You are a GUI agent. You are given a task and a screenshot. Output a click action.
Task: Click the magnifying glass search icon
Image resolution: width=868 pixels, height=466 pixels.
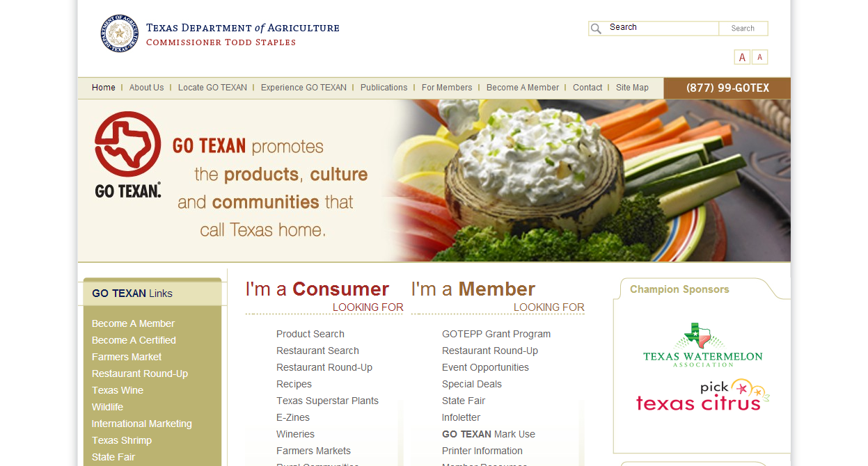point(596,29)
